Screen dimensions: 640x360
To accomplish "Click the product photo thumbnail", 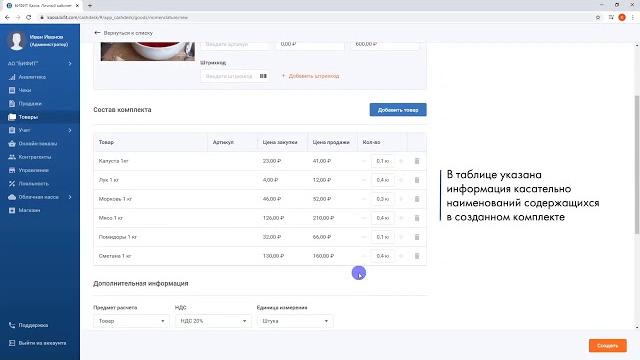I will (148, 51).
